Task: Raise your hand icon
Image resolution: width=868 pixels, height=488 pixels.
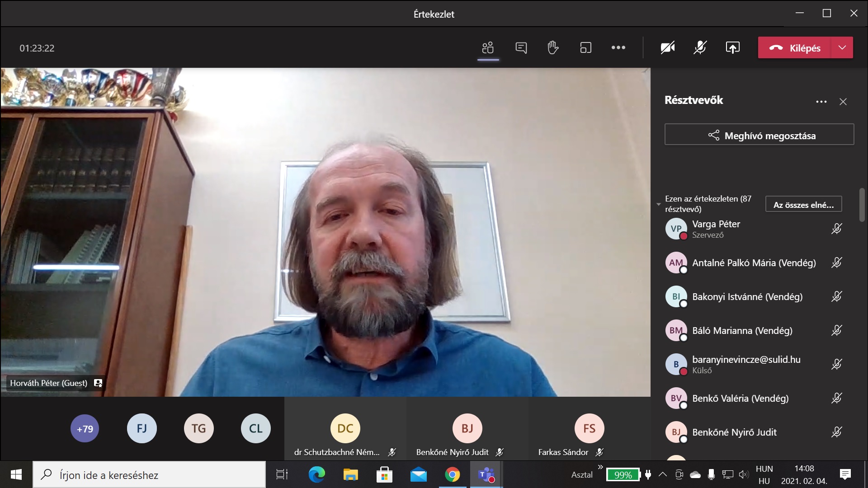Action: click(553, 47)
